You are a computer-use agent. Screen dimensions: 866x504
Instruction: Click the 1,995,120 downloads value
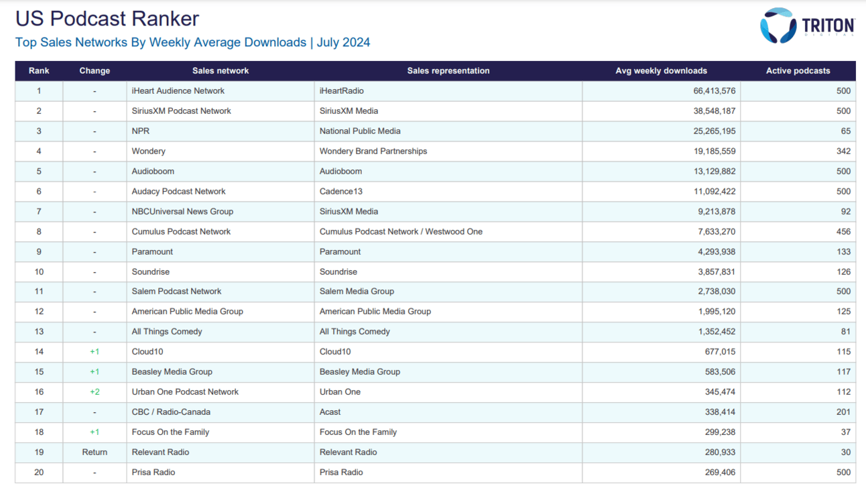click(717, 312)
